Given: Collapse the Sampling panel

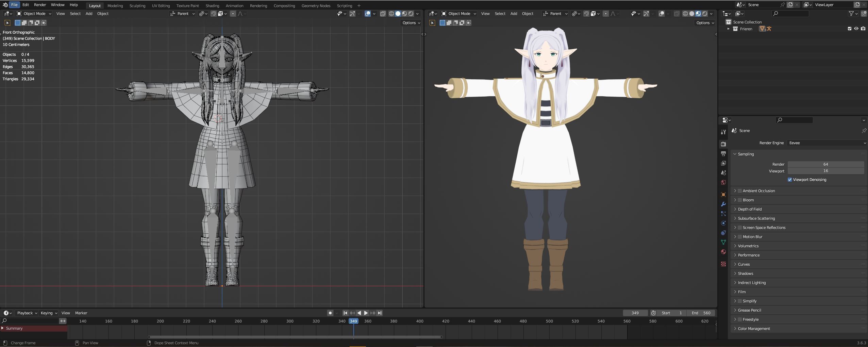Looking at the screenshot, I should (735, 154).
